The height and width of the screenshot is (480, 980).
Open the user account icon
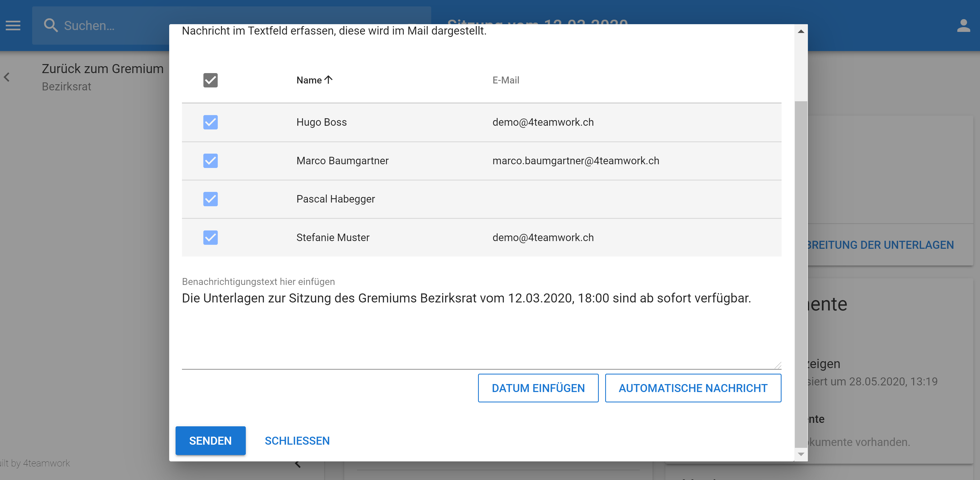pyautogui.click(x=963, y=26)
